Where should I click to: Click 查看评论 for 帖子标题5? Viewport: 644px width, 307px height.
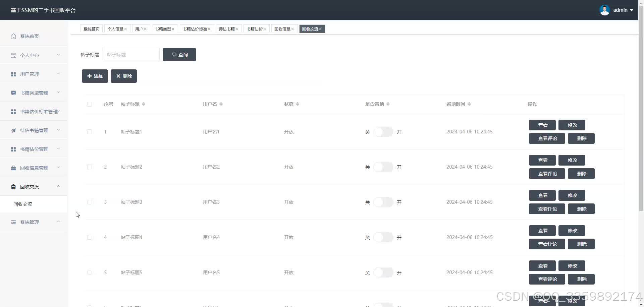tap(547, 279)
